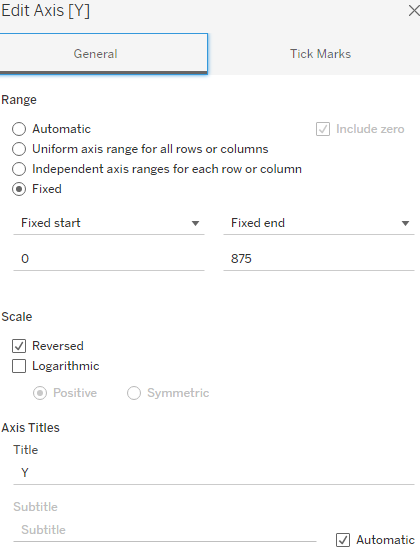Click the end value field showing 875
Screen dimensions: 420x551
[x=319, y=259]
